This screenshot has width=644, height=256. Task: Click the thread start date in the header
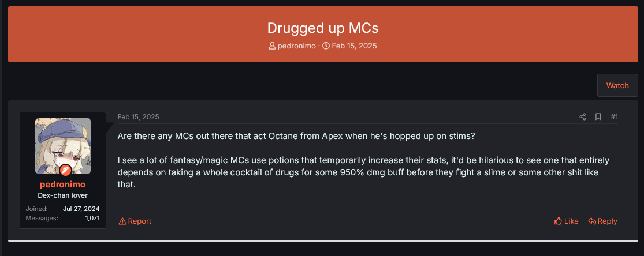point(354,46)
